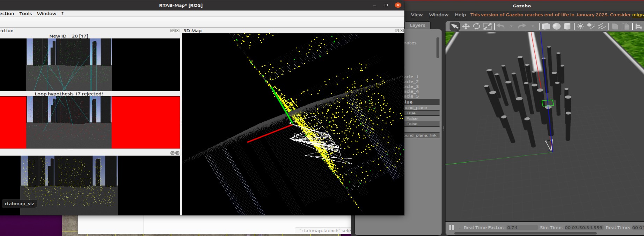Open undo history dropdown arrow
The width and height of the screenshot is (644, 236).
click(x=511, y=26)
